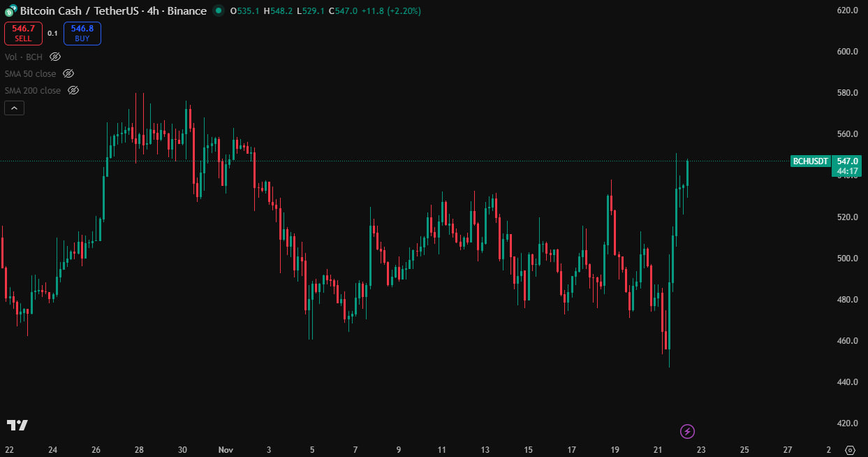Click the green market status indicator dot
Screen dimensions: 868x457
point(219,11)
